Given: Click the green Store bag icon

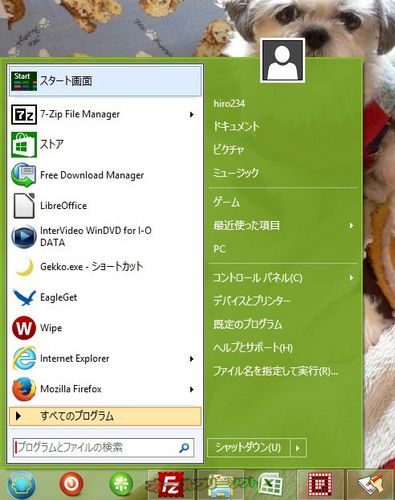Looking at the screenshot, I should click(24, 145).
